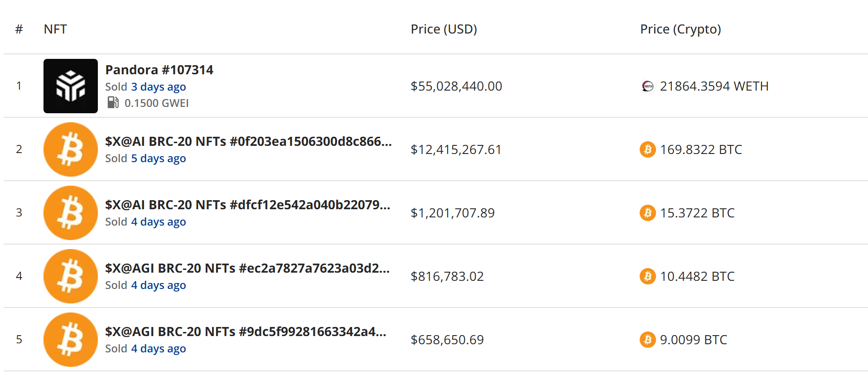This screenshot has height=375, width=868.
Task: Open $X@AI BRC-20 NFTs #dfcf12e542... link
Action: pyautogui.click(x=247, y=205)
